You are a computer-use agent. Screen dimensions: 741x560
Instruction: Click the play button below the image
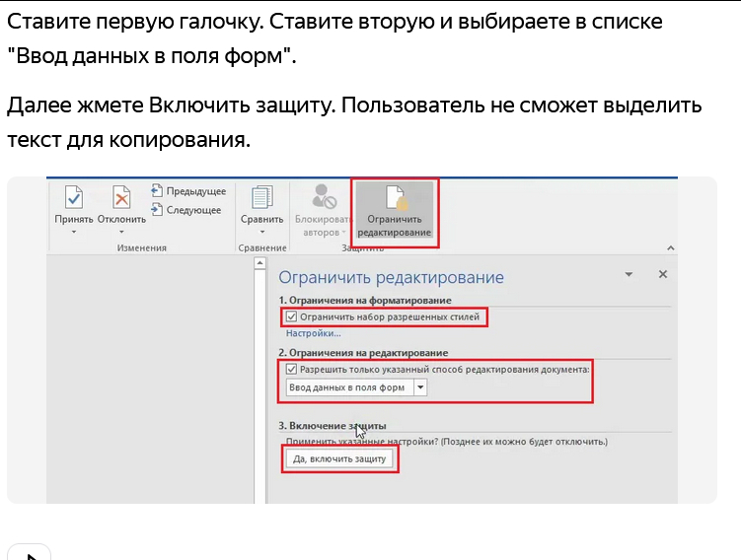(x=29, y=553)
